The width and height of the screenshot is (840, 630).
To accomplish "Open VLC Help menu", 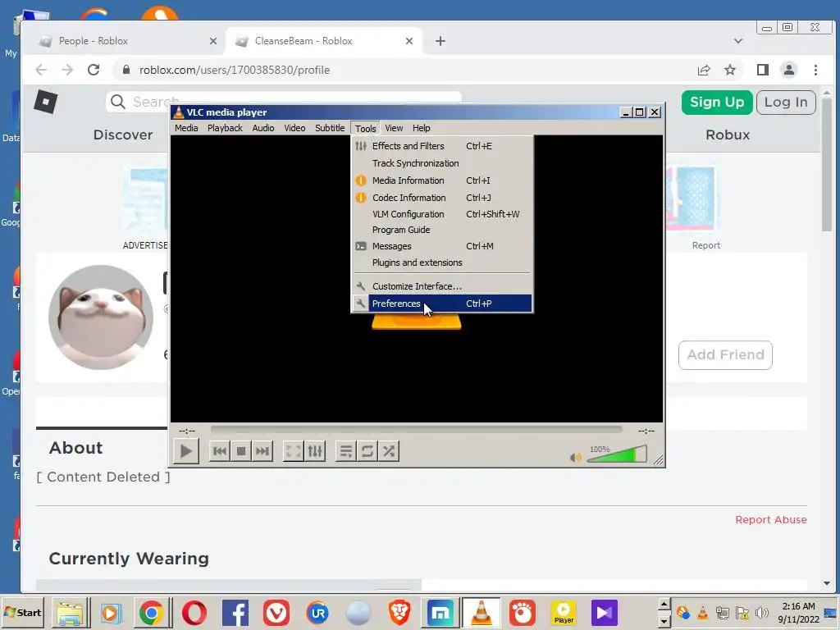I will coord(421,128).
